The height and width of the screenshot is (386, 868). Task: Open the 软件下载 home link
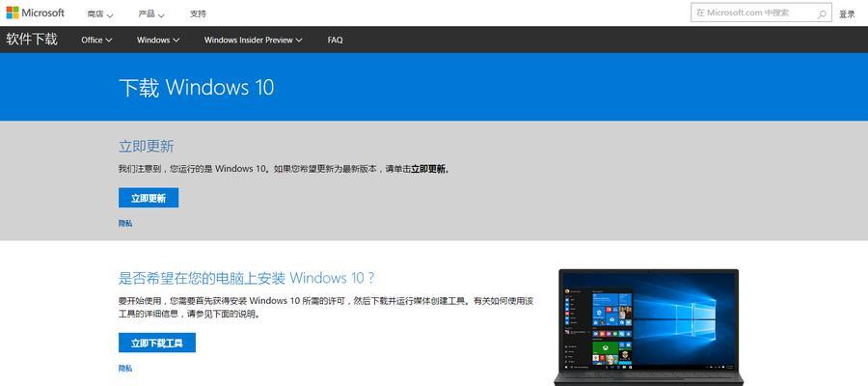(32, 40)
